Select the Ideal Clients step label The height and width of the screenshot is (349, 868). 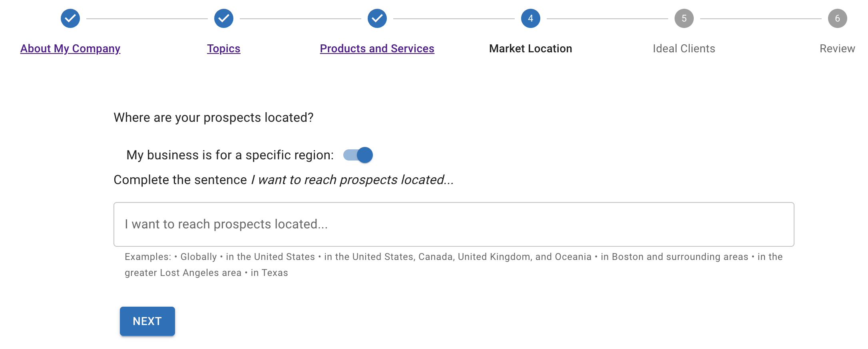684,49
